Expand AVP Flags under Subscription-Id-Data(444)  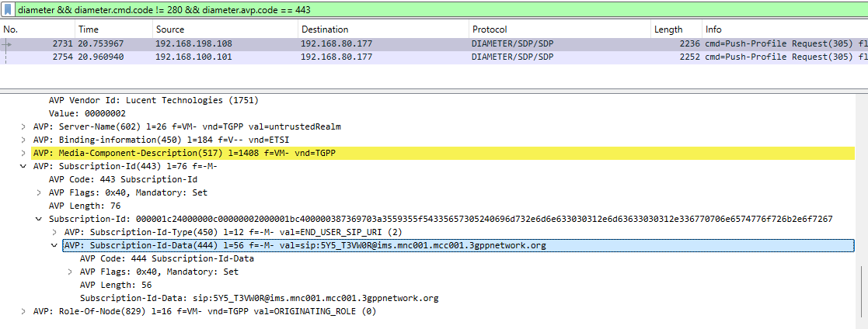click(x=70, y=272)
